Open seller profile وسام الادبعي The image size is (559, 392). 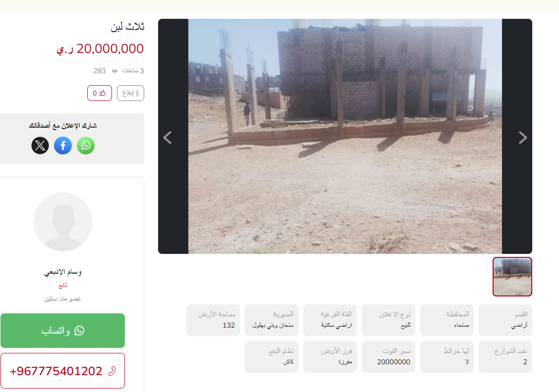63,272
